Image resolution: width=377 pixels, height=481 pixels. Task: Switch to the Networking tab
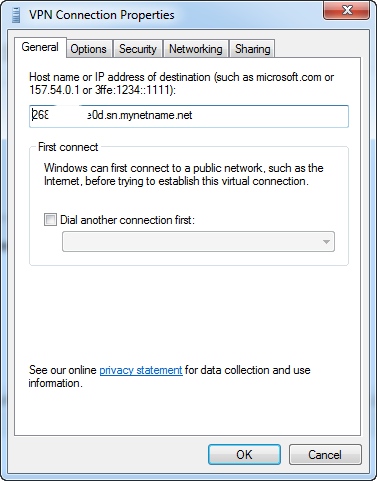coord(196,49)
